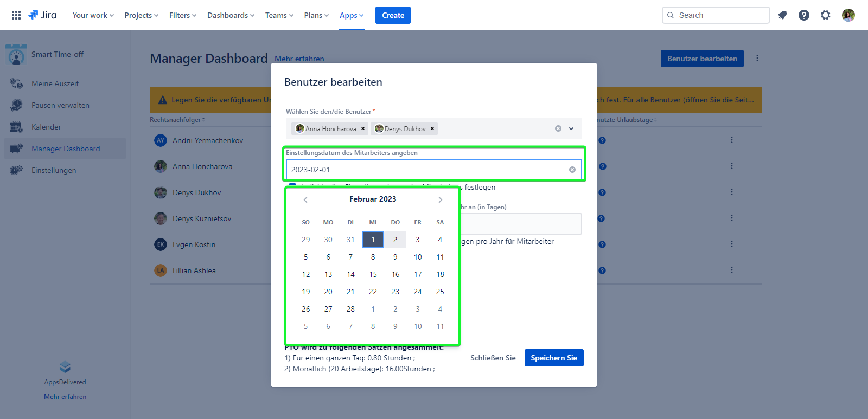This screenshot has width=868, height=419.
Task: Open the Projects dropdown menu
Action: pos(141,15)
